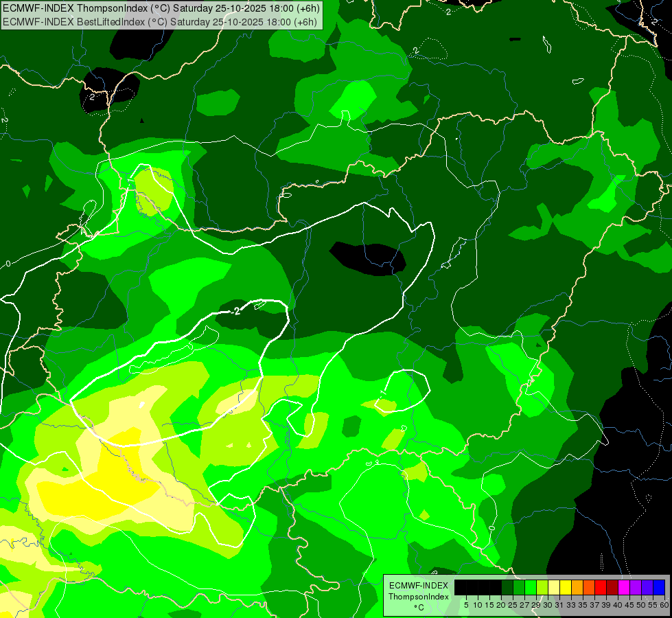Select the violet 50–55 legend swatch
This screenshot has height=618, width=672.
pyautogui.click(x=647, y=587)
